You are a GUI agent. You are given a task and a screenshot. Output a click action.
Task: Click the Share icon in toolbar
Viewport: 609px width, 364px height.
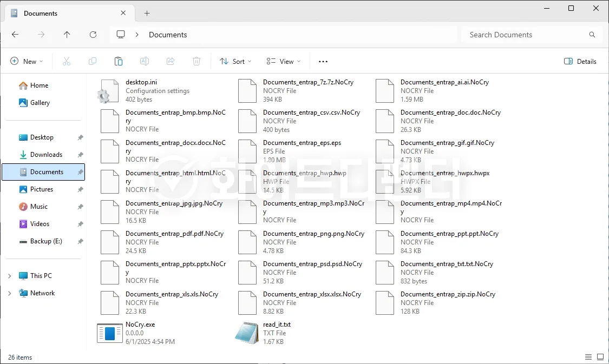click(x=171, y=62)
